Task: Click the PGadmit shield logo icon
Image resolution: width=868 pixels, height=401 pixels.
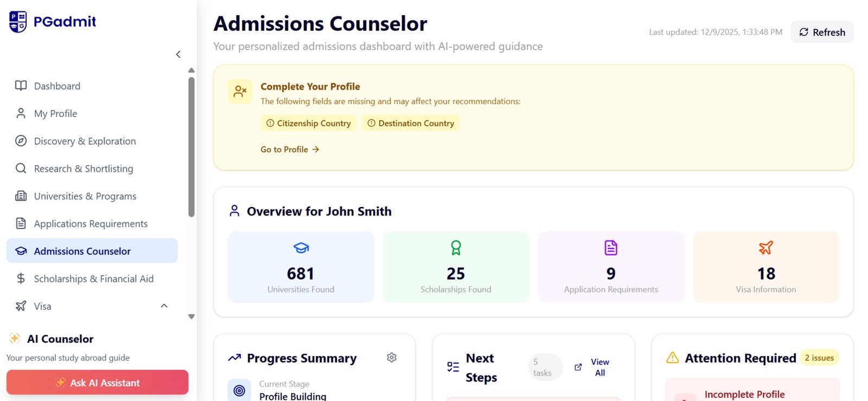Action: pyautogui.click(x=18, y=22)
